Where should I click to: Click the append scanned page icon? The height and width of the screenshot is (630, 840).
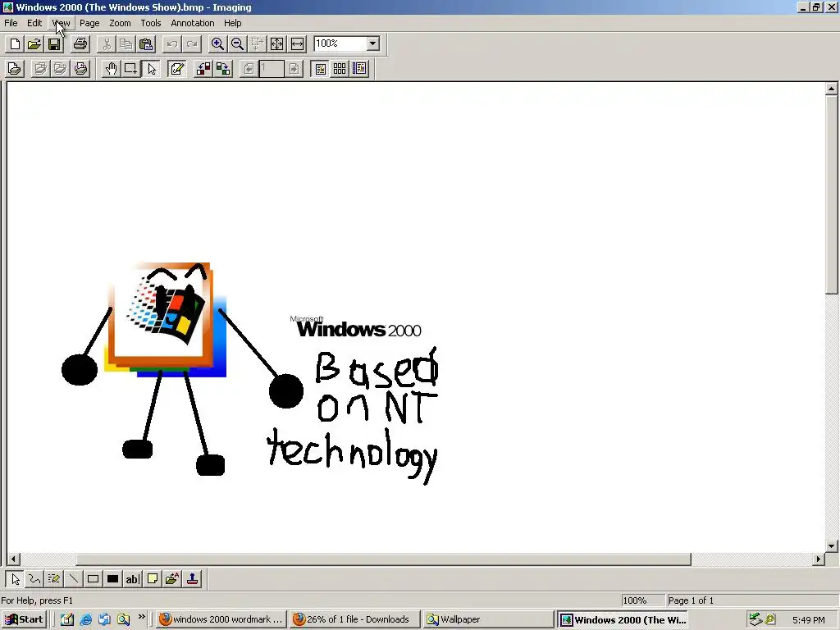pyautogui.click(x=60, y=69)
